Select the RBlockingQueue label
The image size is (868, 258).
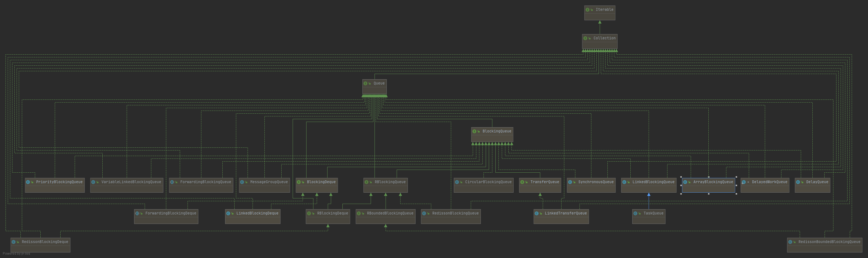(x=390, y=182)
